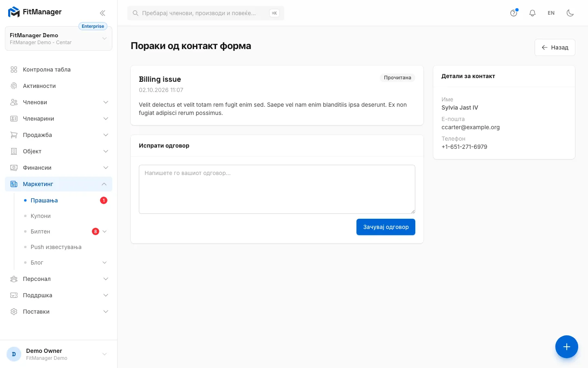Click the ccarter@example.org email text
The image size is (588, 368).
[x=470, y=127]
